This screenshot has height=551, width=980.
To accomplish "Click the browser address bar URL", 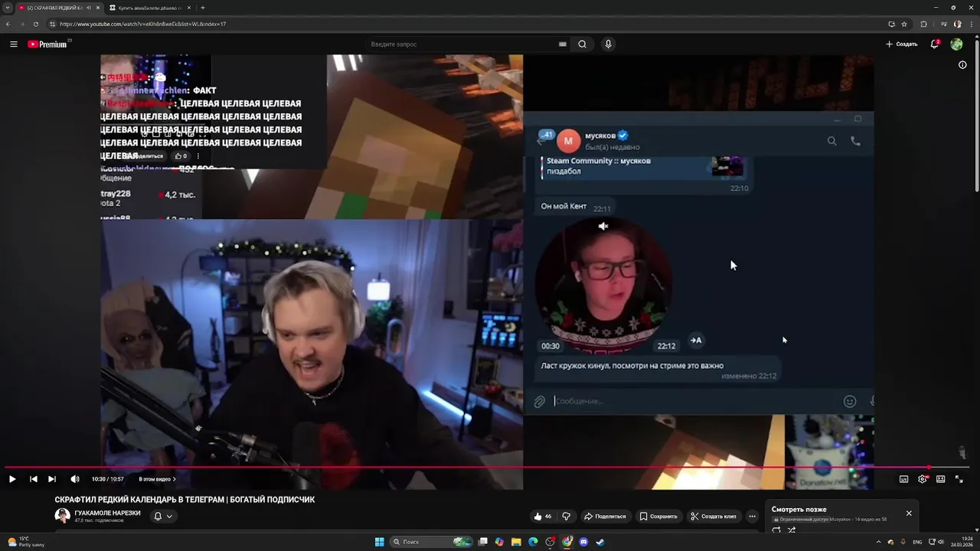I will point(142,24).
